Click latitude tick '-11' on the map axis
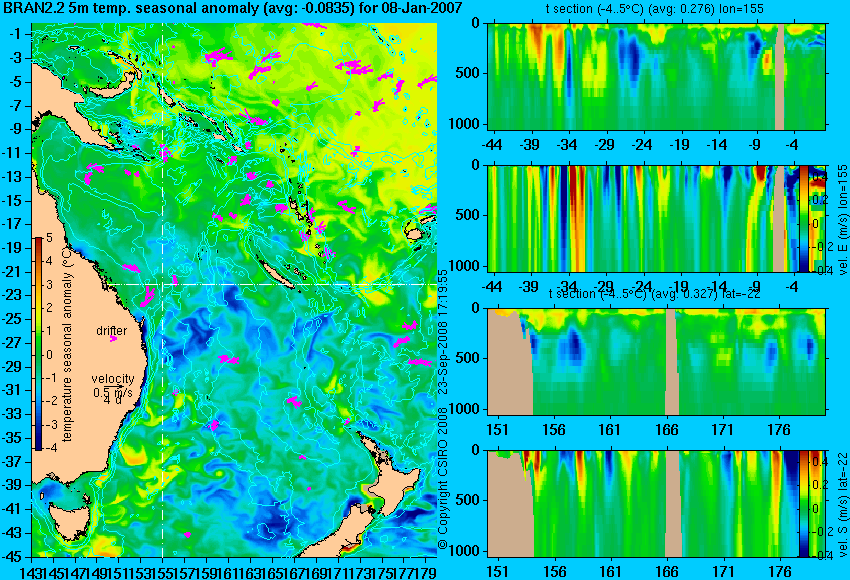Image resolution: width=850 pixels, height=580 pixels. (x=11, y=153)
